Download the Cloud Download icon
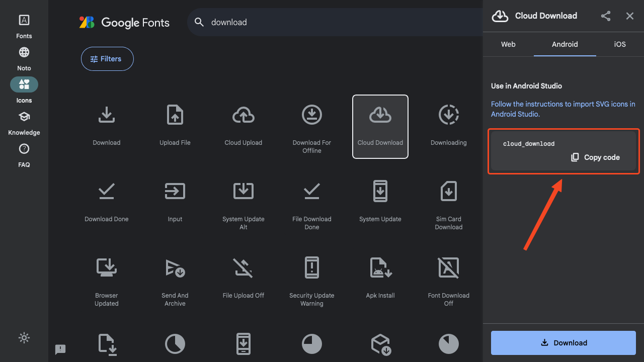Screen dimensions: 644x362 pyautogui.click(x=563, y=343)
